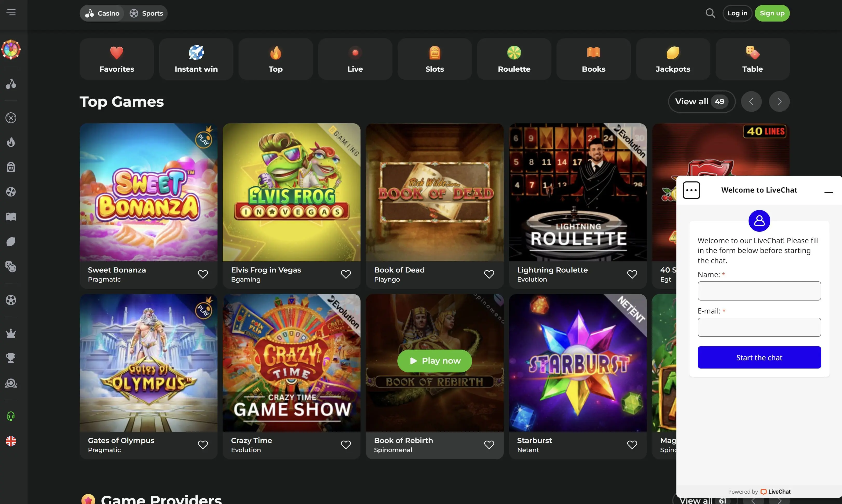Click the search magnifier icon
842x504 pixels.
coord(710,13)
